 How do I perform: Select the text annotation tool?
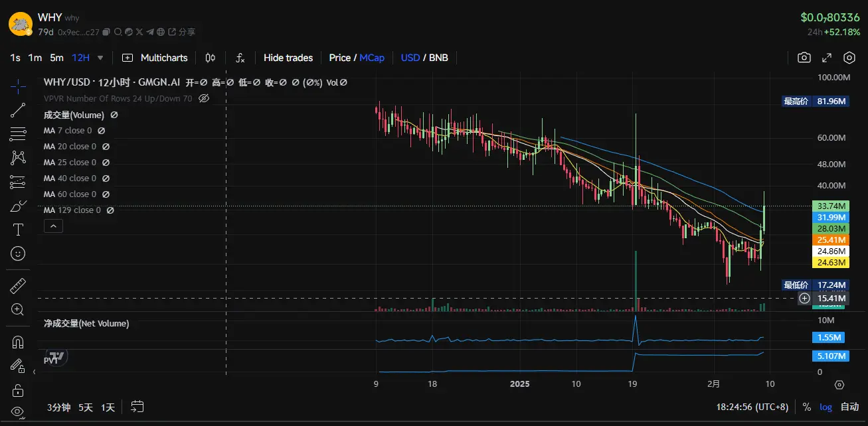coord(18,230)
